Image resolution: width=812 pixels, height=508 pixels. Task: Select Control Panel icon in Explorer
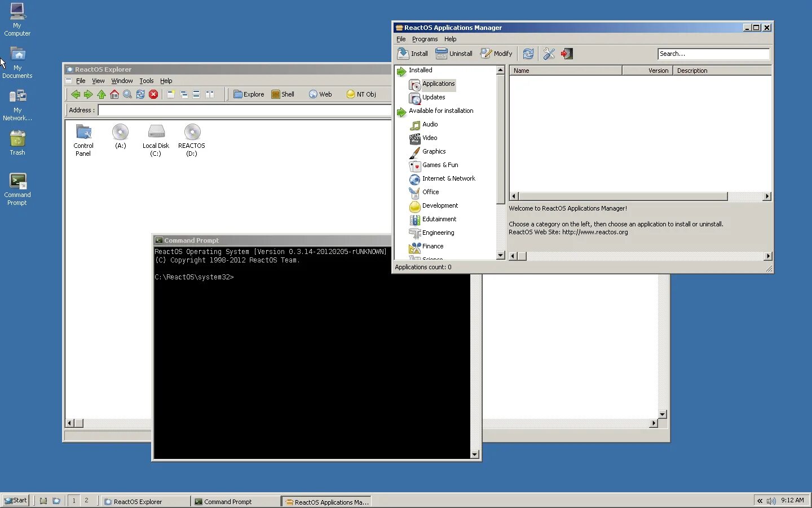[x=83, y=141]
